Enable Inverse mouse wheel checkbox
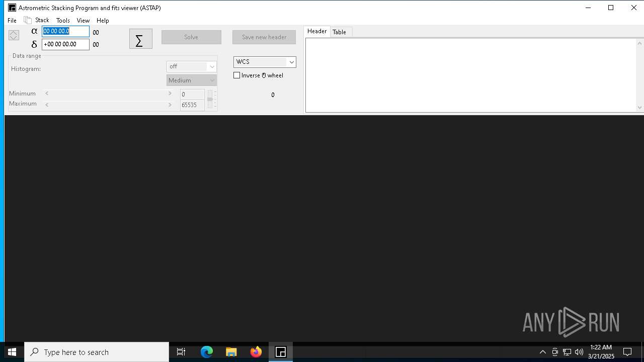This screenshot has height=362, width=644. (x=237, y=75)
